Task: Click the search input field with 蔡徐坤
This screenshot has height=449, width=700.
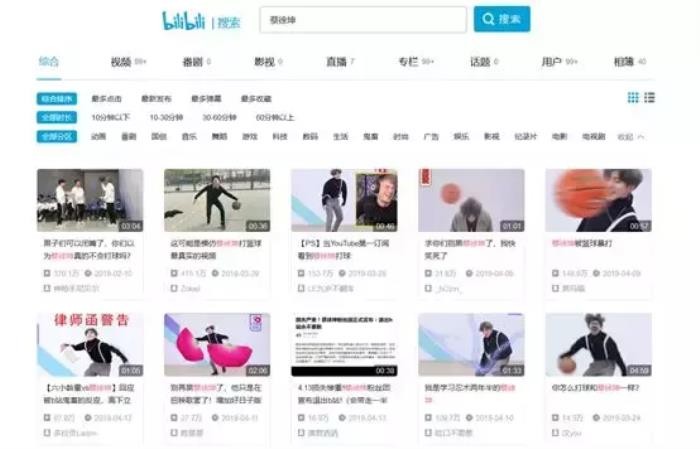Action: (364, 19)
